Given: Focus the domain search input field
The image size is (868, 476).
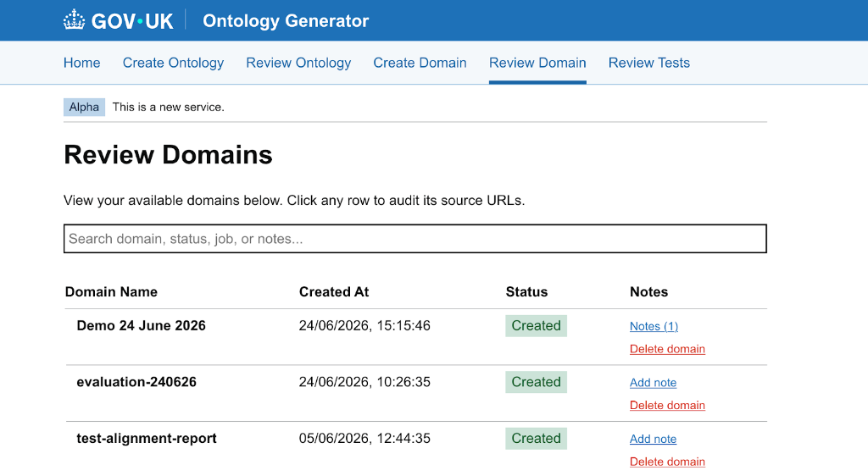Looking at the screenshot, I should (x=415, y=239).
